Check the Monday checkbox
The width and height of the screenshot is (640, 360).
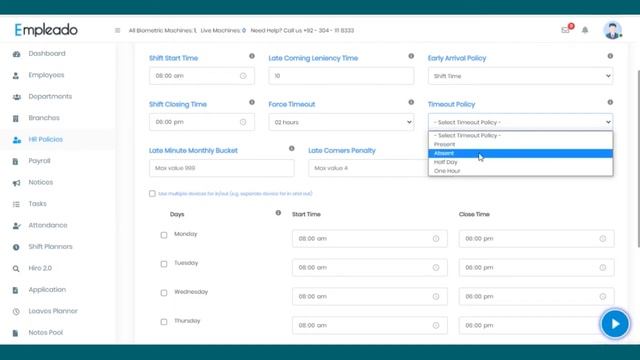coord(164,235)
